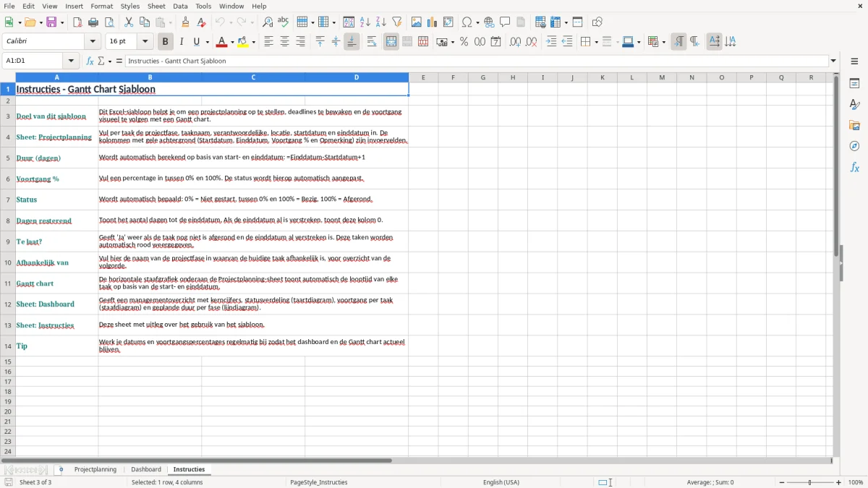
Task: Open the Sheet menu
Action: pos(157,6)
